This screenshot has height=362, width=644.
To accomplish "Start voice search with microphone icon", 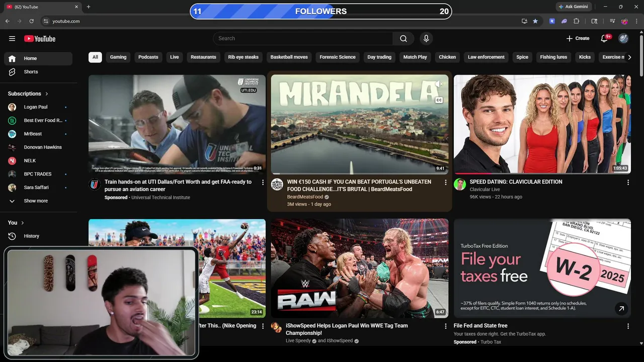I will [x=426, y=39].
